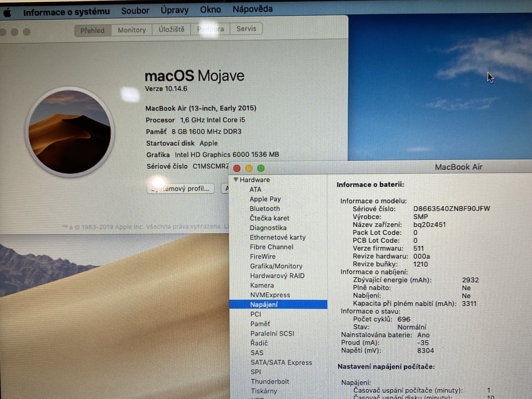Viewport: 532px width, 399px height.
Task: Select Thunderbolt in the hardware list
Action: pyautogui.click(x=270, y=381)
